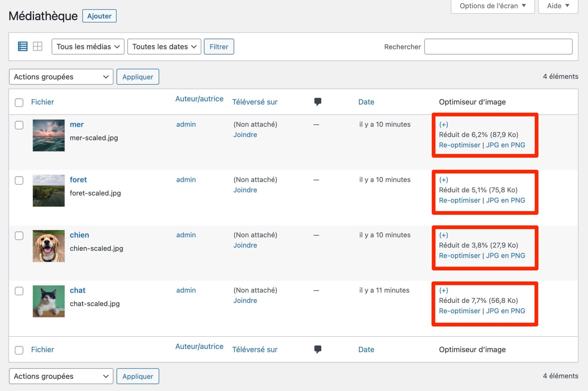This screenshot has height=391, width=588.
Task: Open the chien dog thumbnail
Action: tap(49, 246)
